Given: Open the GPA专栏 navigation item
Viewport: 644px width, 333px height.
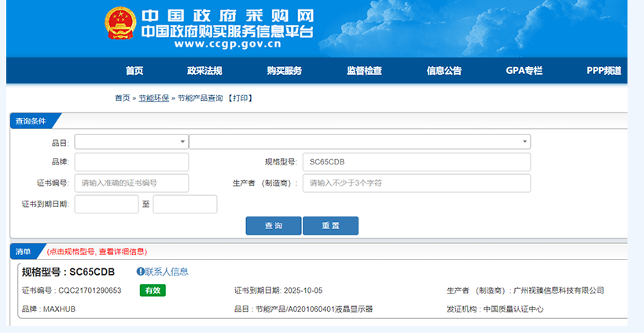Looking at the screenshot, I should click(x=524, y=71).
